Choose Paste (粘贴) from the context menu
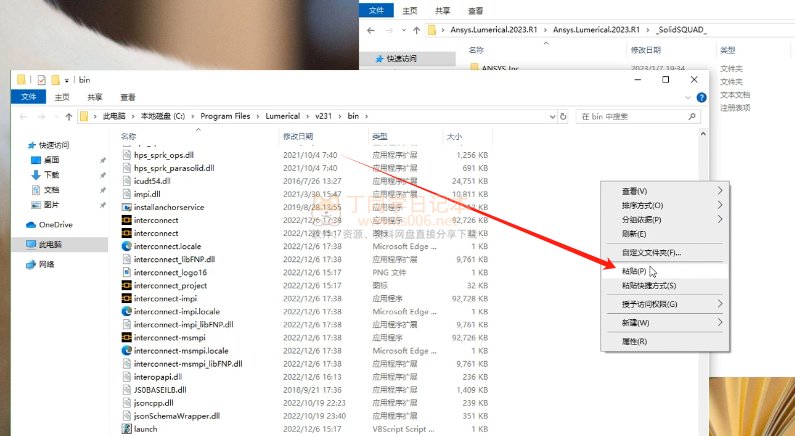 tap(634, 271)
